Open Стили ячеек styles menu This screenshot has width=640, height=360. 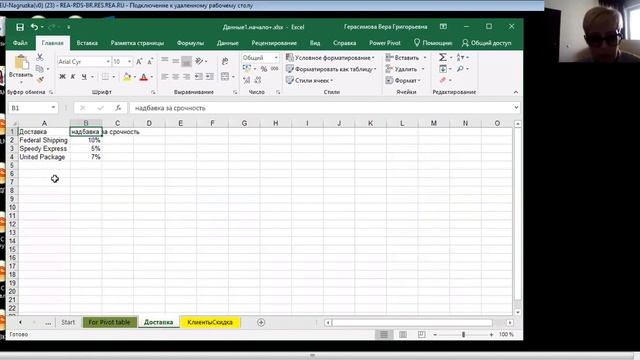point(309,80)
